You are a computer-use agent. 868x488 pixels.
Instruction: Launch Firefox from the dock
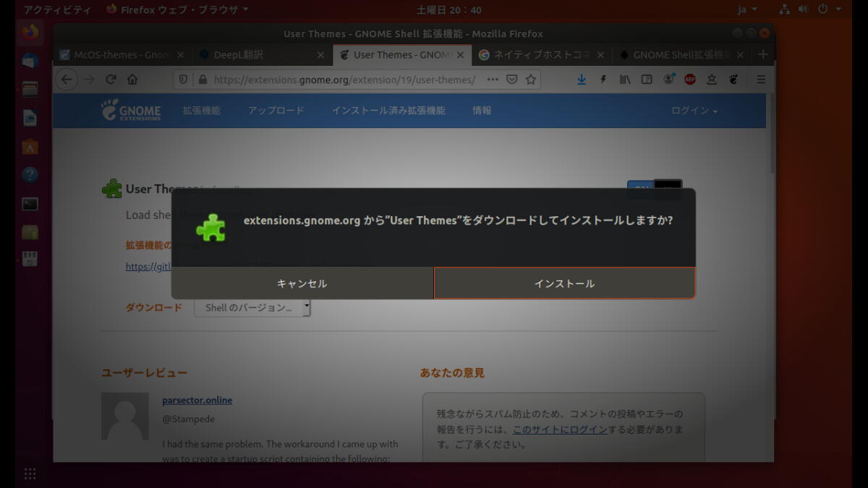pos(30,33)
